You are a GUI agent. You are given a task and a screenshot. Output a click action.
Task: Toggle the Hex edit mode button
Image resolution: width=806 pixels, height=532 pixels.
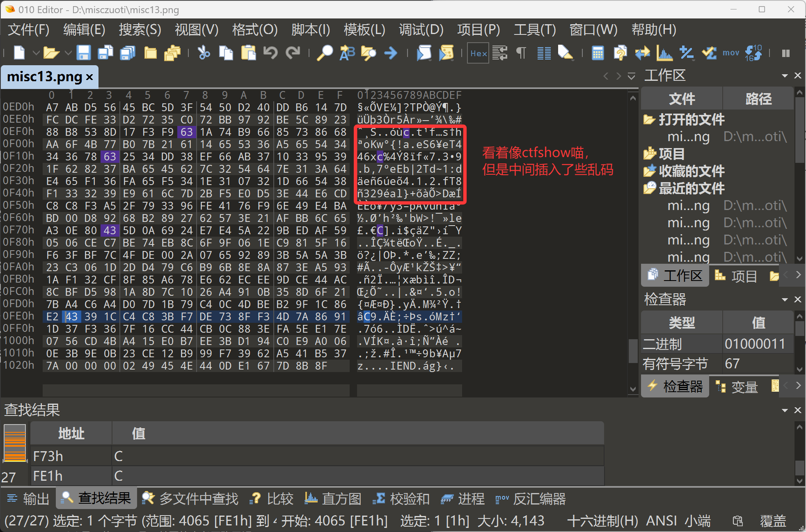pyautogui.click(x=478, y=53)
